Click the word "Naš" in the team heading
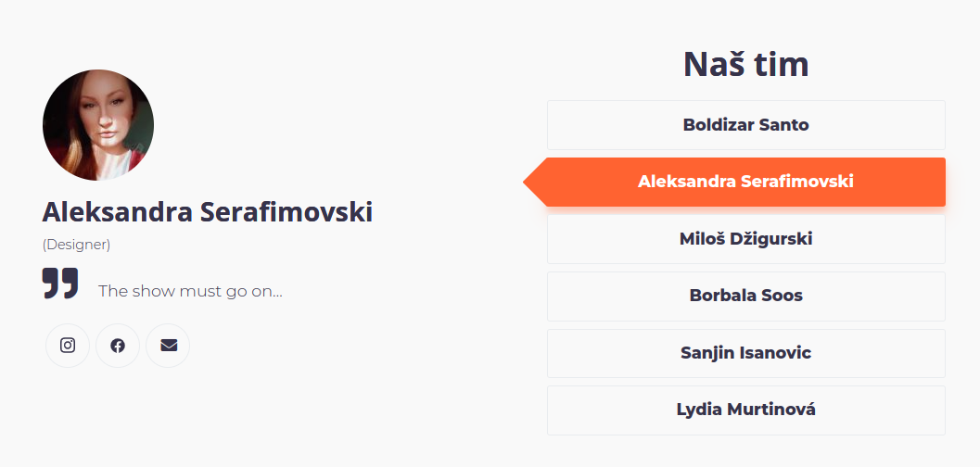980x467 pixels. click(x=714, y=64)
